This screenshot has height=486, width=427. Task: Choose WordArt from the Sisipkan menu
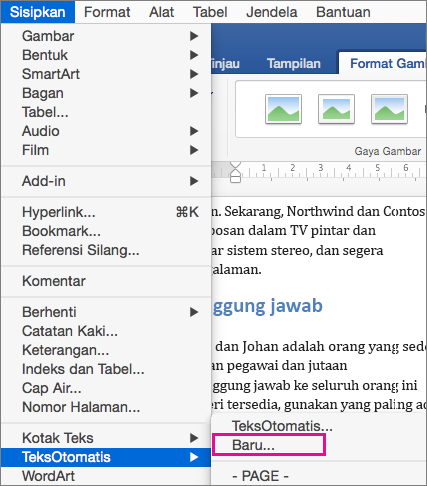106,476
